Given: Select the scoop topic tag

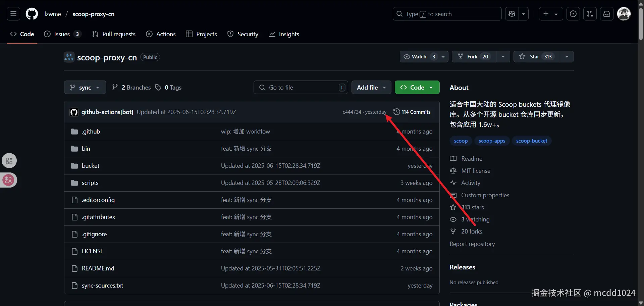Looking at the screenshot, I should tap(461, 141).
